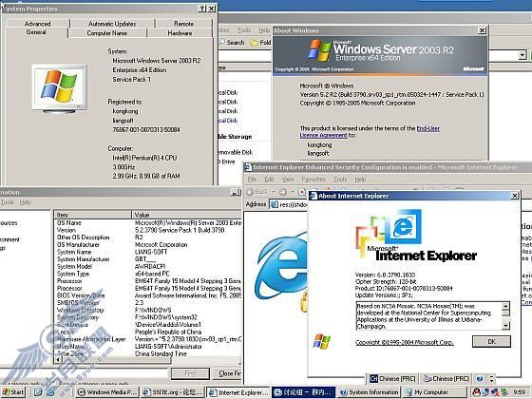Select the OS Manufacturer row

(148, 245)
